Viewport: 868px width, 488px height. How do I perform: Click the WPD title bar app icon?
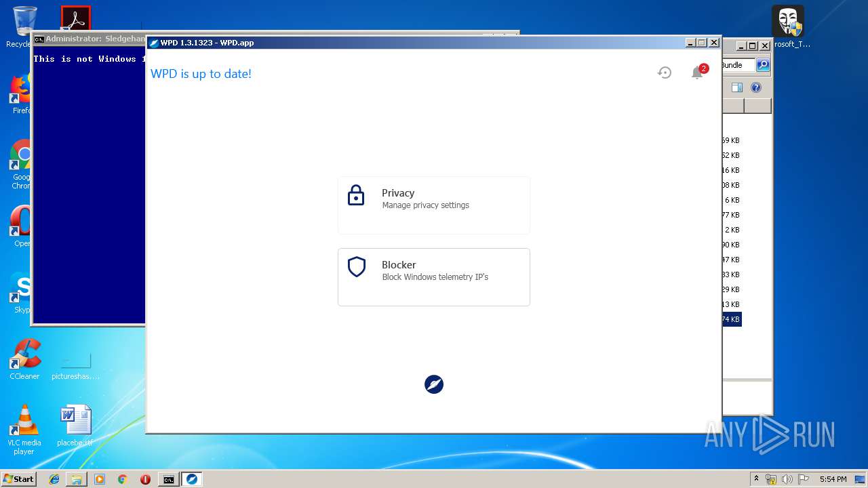[x=154, y=43]
